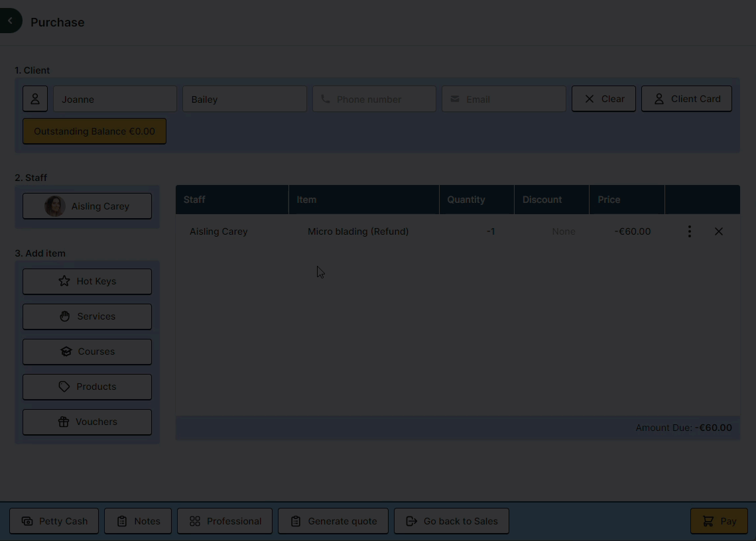Generate quote for this purchase
Viewport: 756px width, 541px height.
333,521
